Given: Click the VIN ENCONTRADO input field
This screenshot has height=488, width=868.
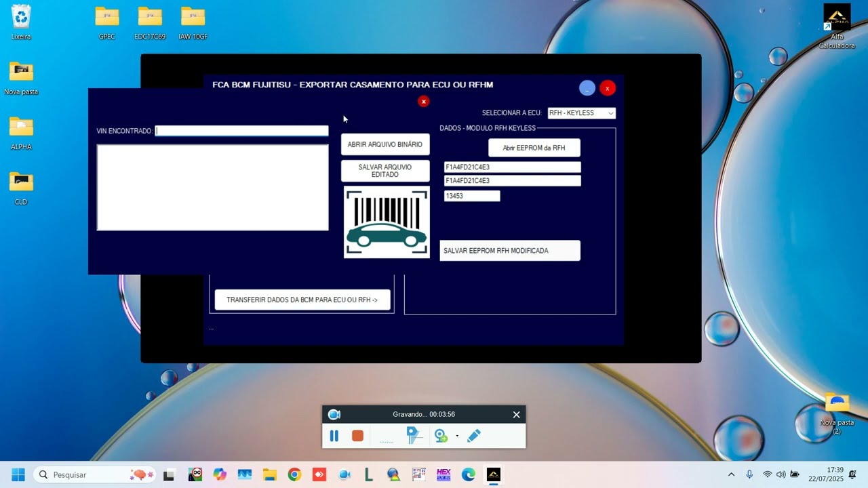Looking at the screenshot, I should click(x=242, y=131).
